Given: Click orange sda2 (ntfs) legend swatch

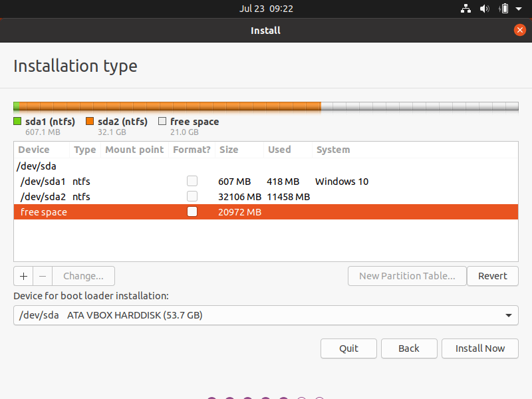Looking at the screenshot, I should (x=90, y=121).
